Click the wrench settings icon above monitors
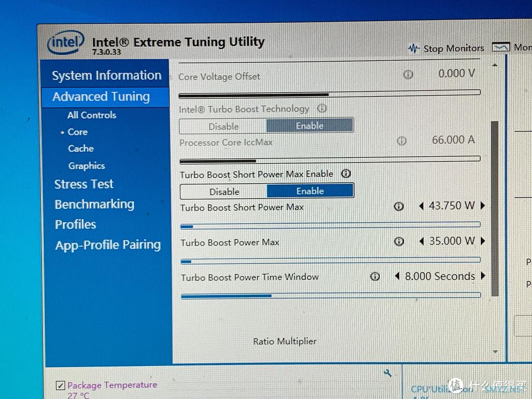The height and width of the screenshot is (399, 532). pyautogui.click(x=388, y=373)
